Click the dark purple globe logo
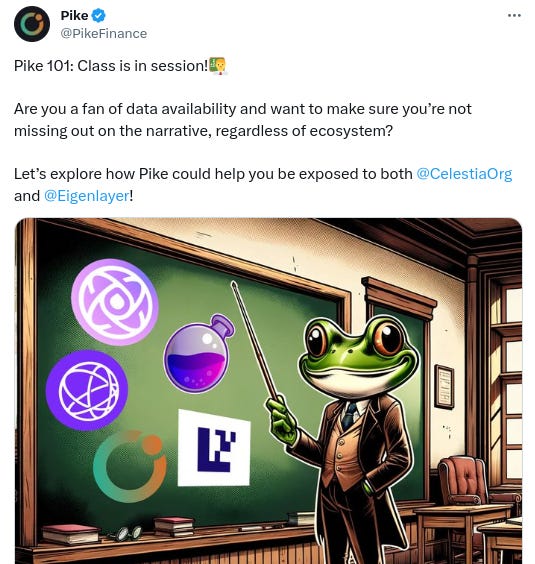The width and height of the screenshot is (535, 564). [87, 390]
